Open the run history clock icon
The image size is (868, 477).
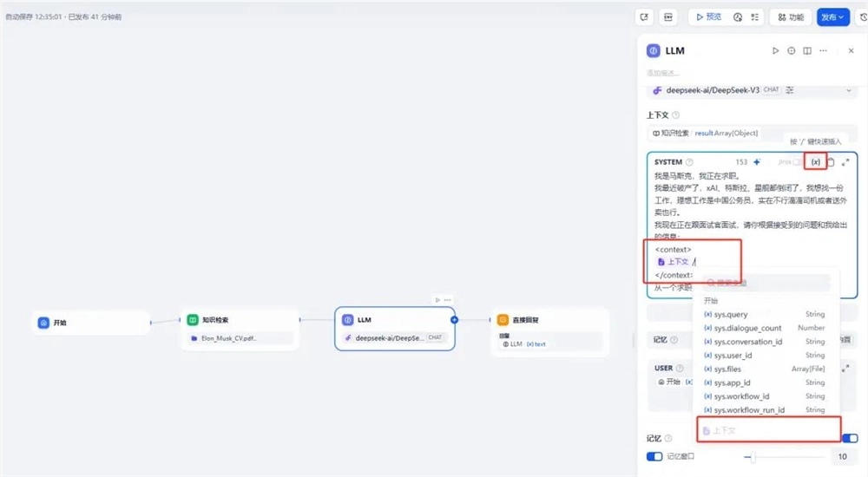click(737, 17)
